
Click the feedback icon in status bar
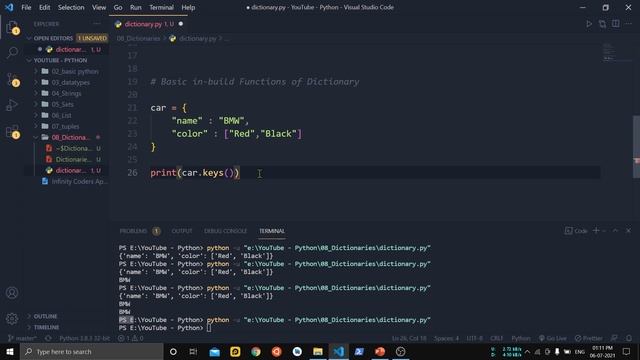tap(614, 338)
